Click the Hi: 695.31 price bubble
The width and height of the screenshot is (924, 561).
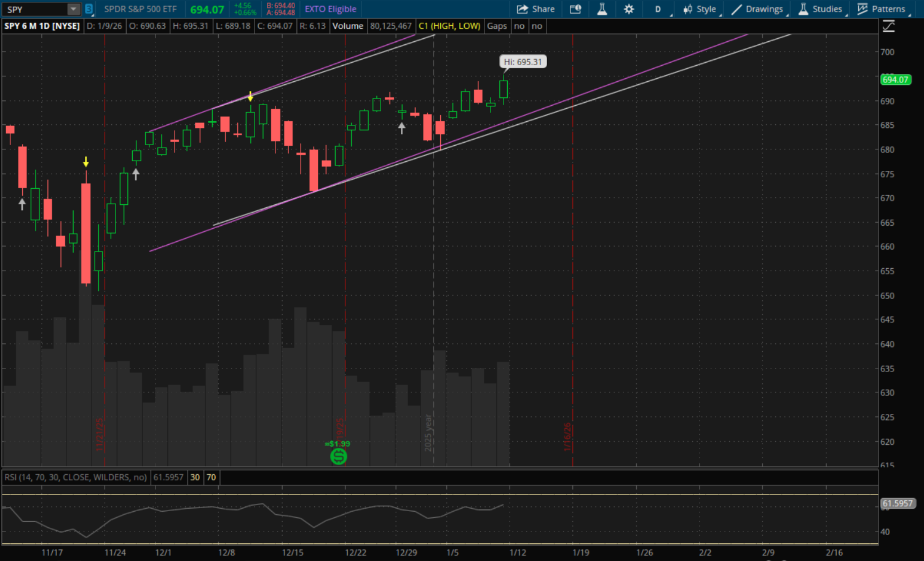click(523, 62)
